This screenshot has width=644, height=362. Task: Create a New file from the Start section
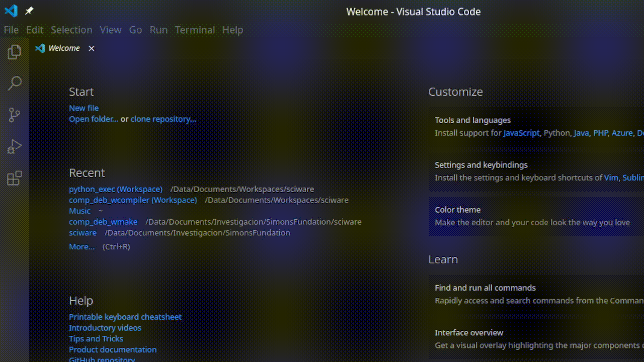coord(84,108)
